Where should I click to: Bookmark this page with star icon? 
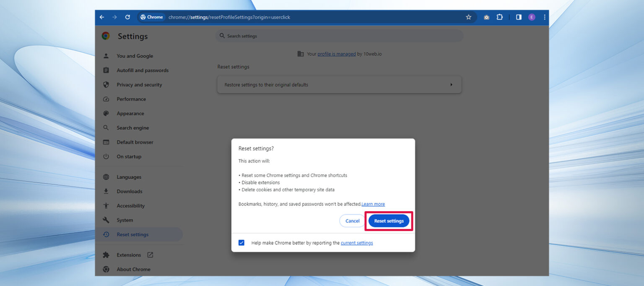tap(468, 17)
